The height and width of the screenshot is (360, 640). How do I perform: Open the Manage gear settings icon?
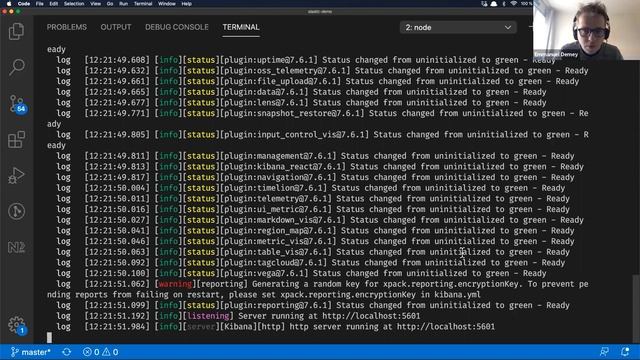[17, 325]
